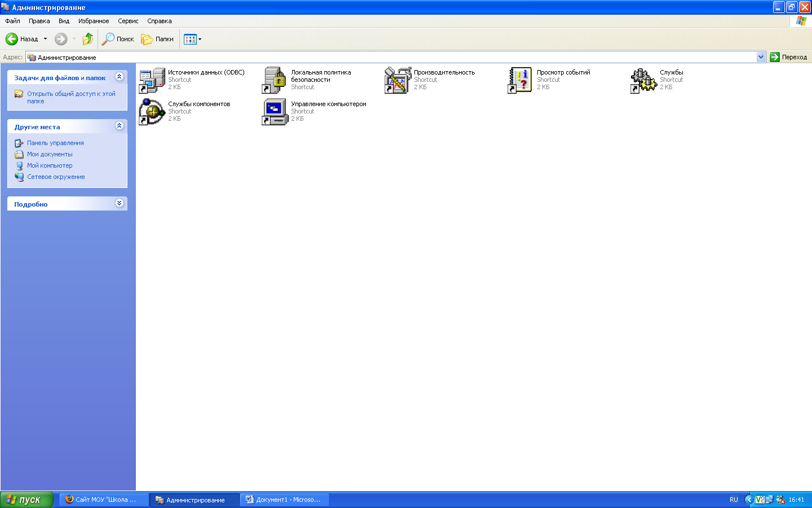The height and width of the screenshot is (508, 812).
Task: Click the Панель управления sidebar icon
Action: (x=19, y=143)
